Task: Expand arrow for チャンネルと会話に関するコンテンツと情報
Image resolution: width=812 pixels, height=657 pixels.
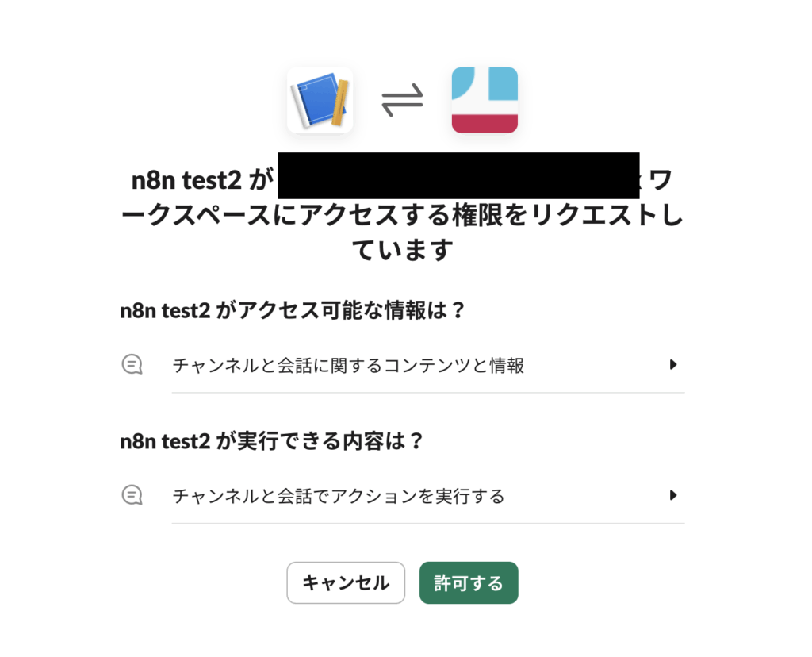Action: 672,365
